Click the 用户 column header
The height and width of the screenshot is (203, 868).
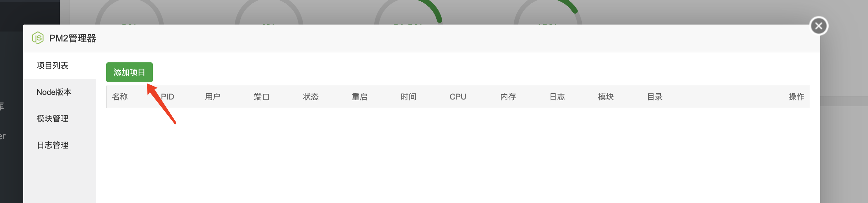213,97
